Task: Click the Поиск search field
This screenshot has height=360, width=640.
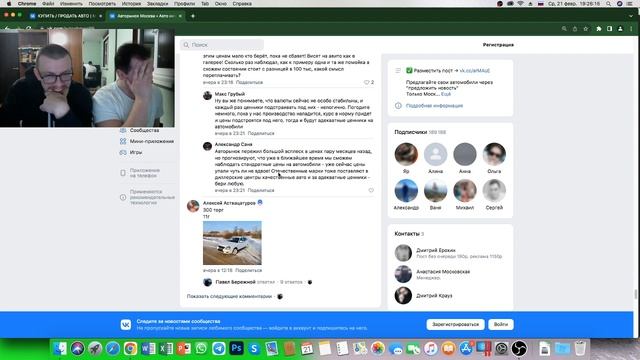Action: 222,44
